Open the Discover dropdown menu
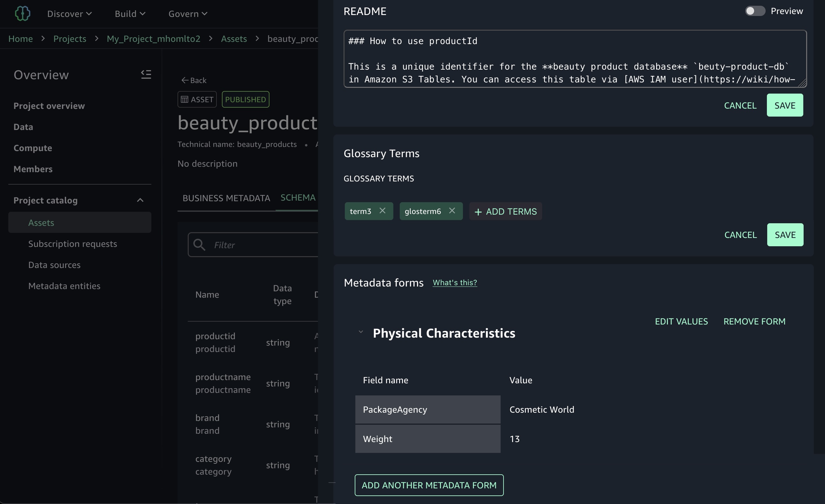This screenshot has width=825, height=504. [x=69, y=14]
